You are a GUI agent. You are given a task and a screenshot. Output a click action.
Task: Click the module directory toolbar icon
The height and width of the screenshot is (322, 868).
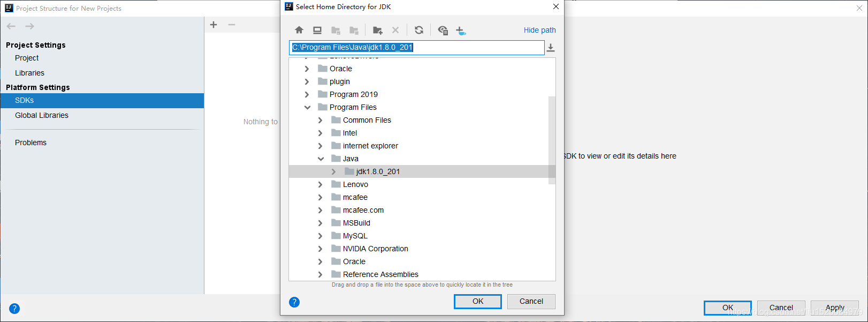[x=354, y=30]
